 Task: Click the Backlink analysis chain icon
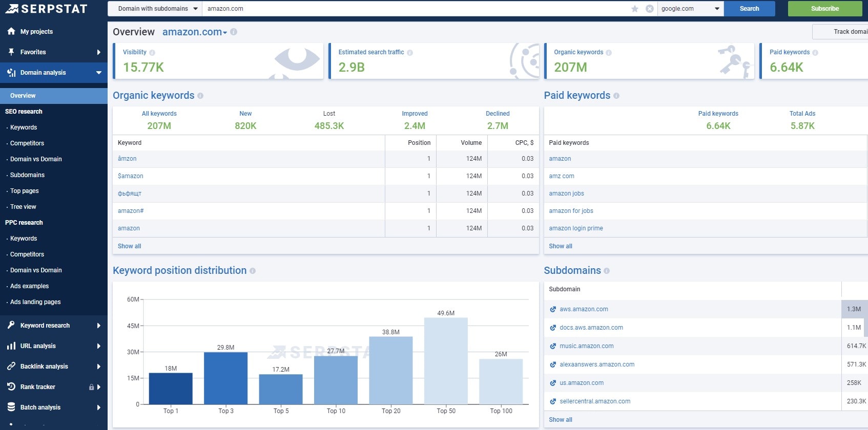(11, 366)
